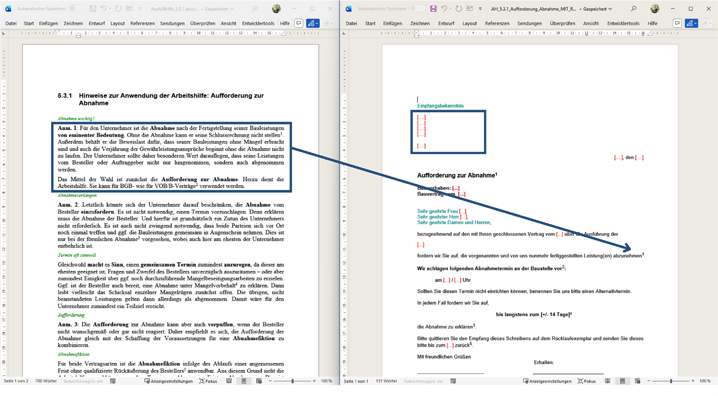The height and width of the screenshot is (396, 718).
Task: Open the share dropdown in the right window
Action: pyautogui.click(x=707, y=23)
